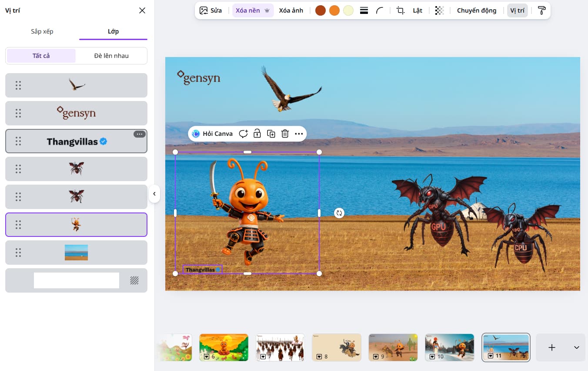Screen dimensions: 588x371
Task: Delete selected element with trash icon
Action: 285,134
